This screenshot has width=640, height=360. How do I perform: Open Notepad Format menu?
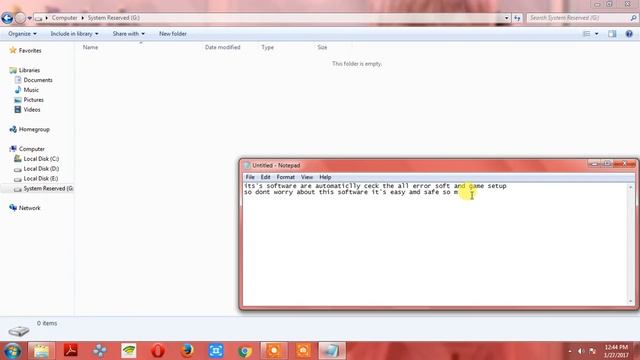click(285, 177)
